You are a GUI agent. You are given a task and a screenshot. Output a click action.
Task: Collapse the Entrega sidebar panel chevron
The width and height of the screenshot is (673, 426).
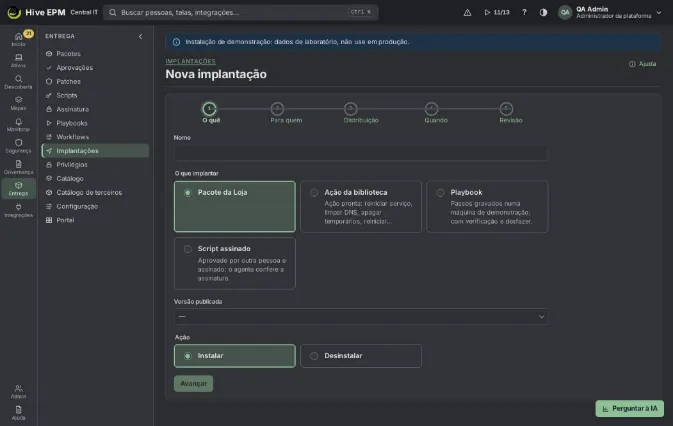click(140, 36)
